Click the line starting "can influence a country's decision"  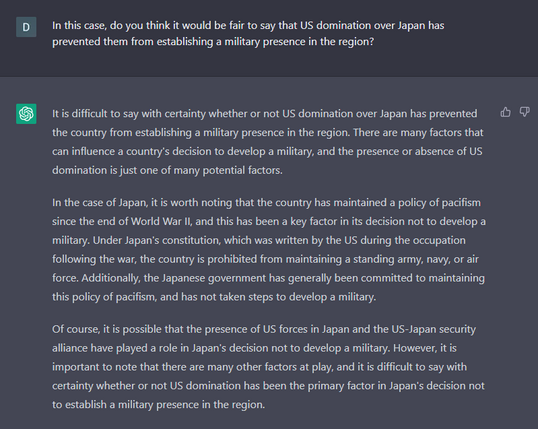267,151
